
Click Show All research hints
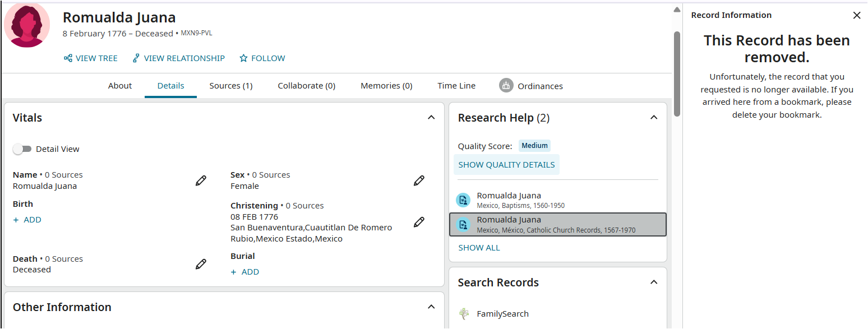[479, 248]
